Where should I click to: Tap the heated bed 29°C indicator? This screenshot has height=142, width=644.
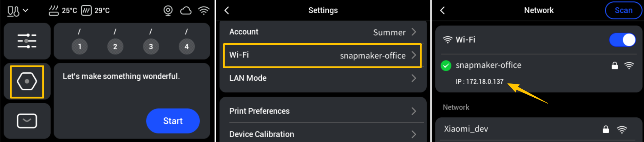point(95,11)
